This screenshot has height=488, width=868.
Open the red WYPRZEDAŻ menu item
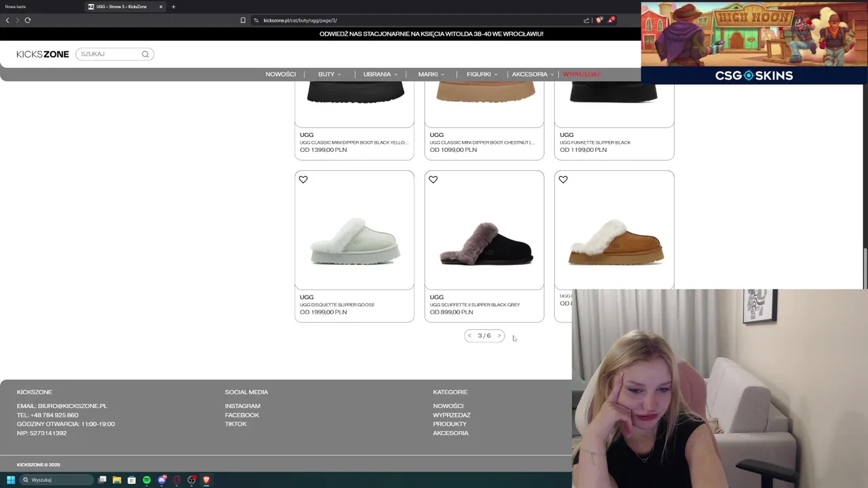pos(582,75)
